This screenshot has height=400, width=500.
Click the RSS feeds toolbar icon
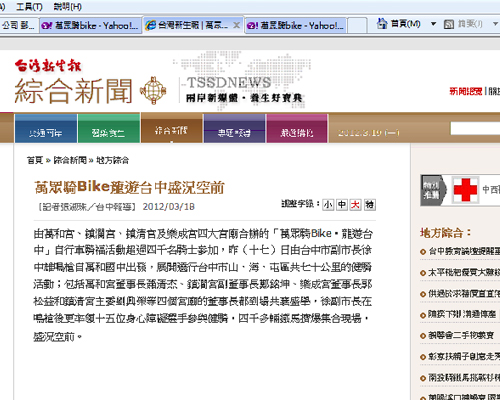pyautogui.click(x=449, y=24)
